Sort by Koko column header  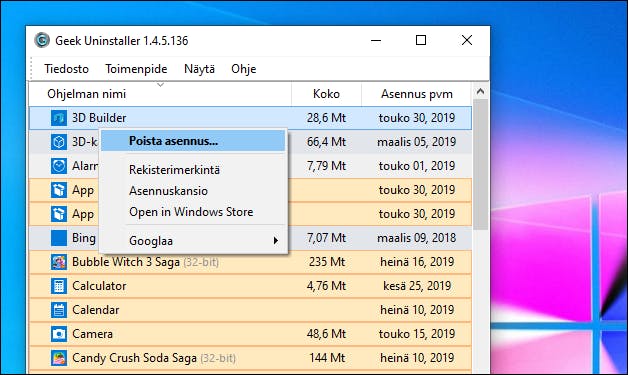[x=326, y=94]
